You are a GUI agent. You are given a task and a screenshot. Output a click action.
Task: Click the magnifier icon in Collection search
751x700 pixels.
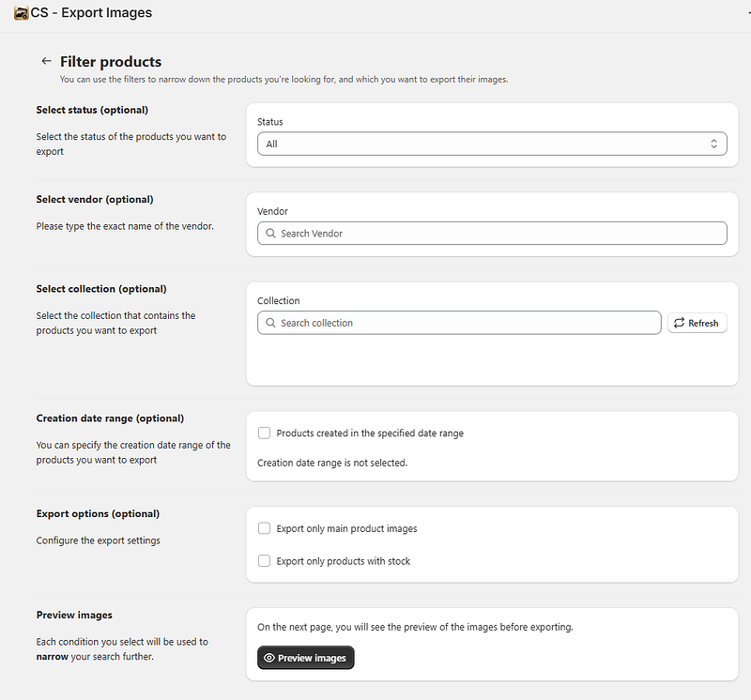click(270, 323)
